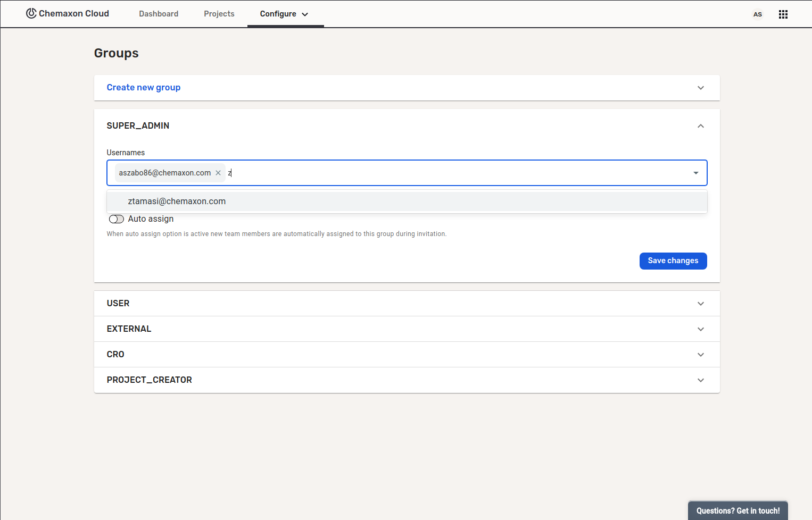This screenshot has width=812, height=520.
Task: Click the AS user avatar
Action: click(757, 14)
